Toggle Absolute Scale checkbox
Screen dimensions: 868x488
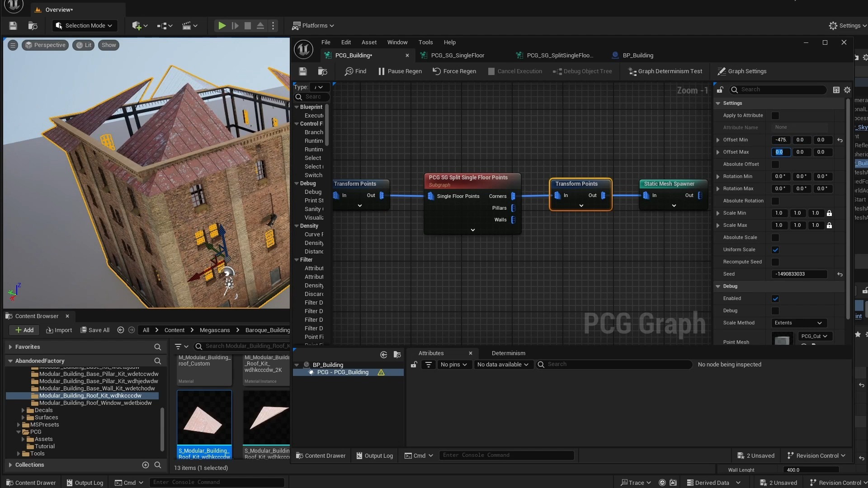(x=775, y=238)
